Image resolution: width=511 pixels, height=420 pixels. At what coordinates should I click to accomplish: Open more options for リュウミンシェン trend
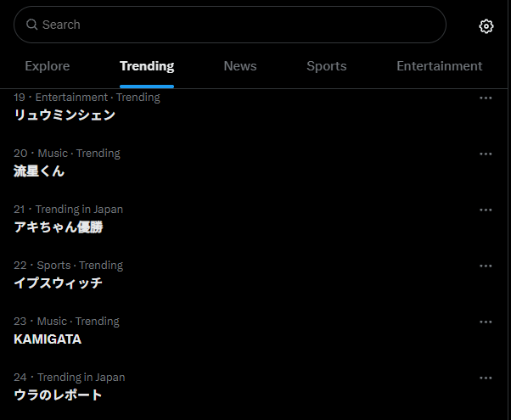486,98
